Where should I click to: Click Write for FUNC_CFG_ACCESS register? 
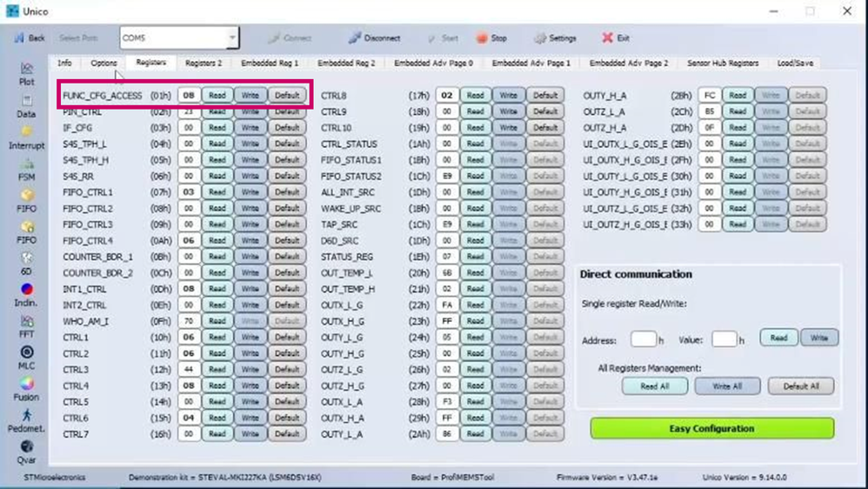point(250,95)
